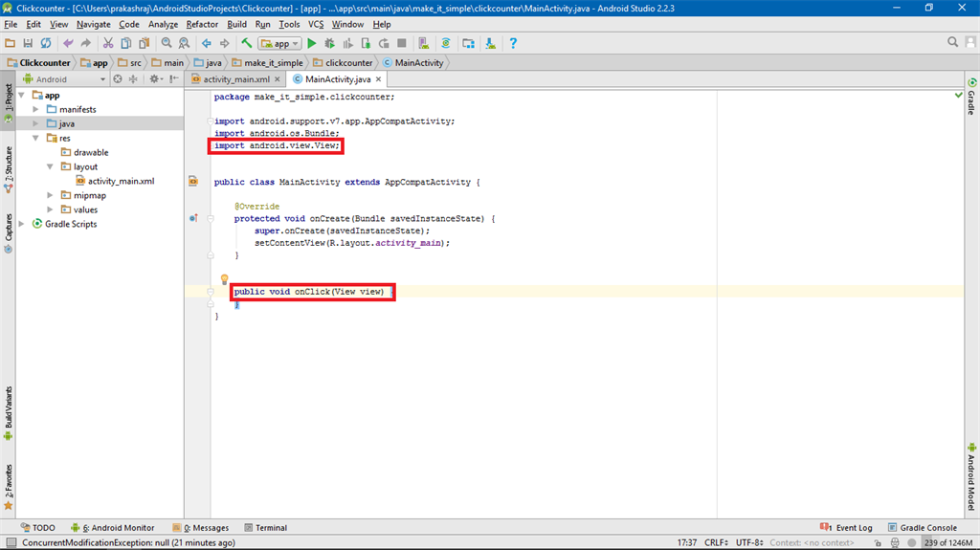
Task: Open the Refactor menu
Action: (202, 24)
